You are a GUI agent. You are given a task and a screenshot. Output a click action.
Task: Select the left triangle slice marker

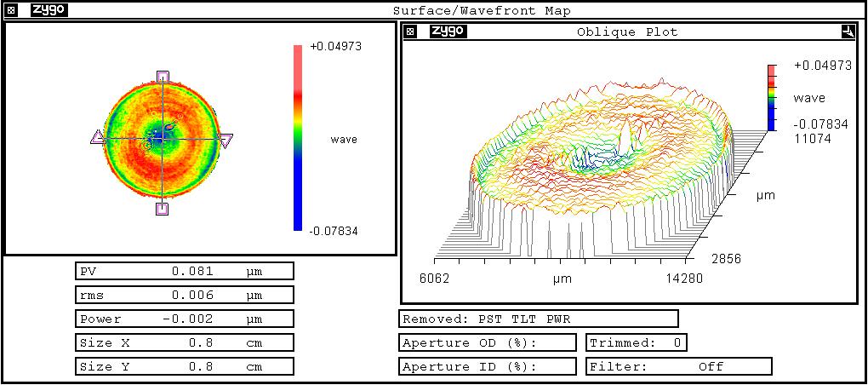tap(97, 137)
